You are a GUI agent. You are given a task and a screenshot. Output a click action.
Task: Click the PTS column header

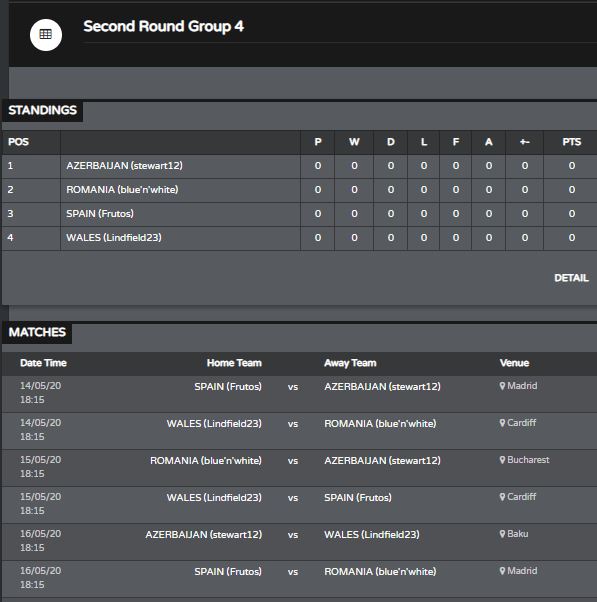[571, 142]
